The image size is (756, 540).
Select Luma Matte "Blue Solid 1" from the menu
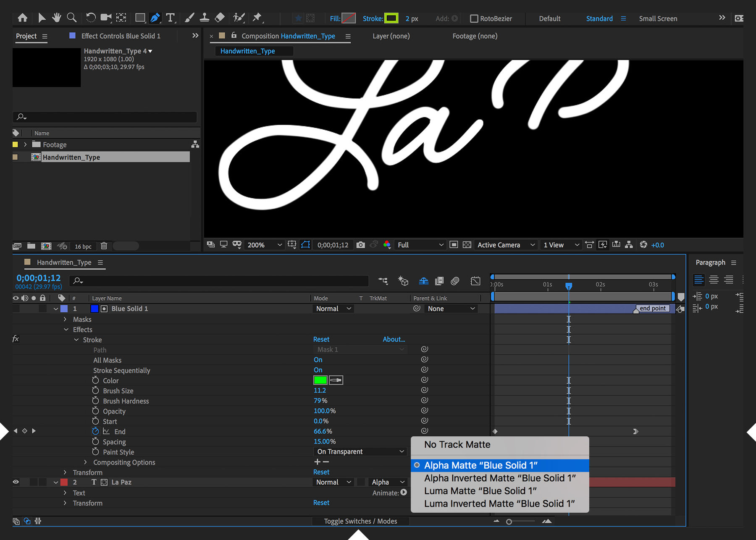coord(480,490)
